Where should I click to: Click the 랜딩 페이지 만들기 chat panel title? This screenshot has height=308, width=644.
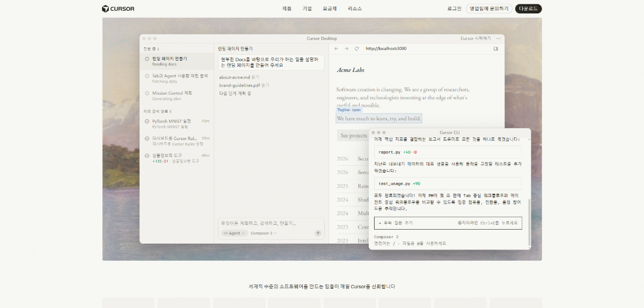[235, 48]
